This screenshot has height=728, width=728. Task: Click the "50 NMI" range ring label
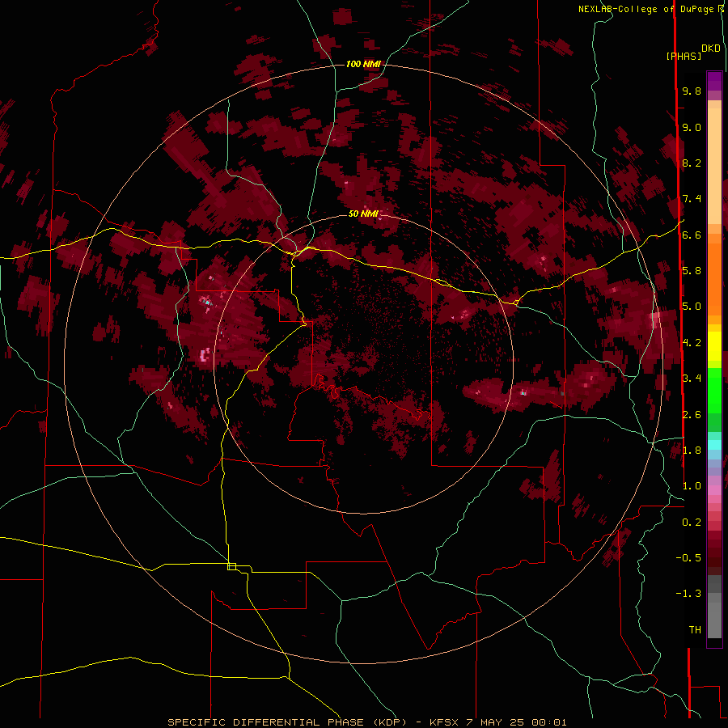pyautogui.click(x=363, y=214)
